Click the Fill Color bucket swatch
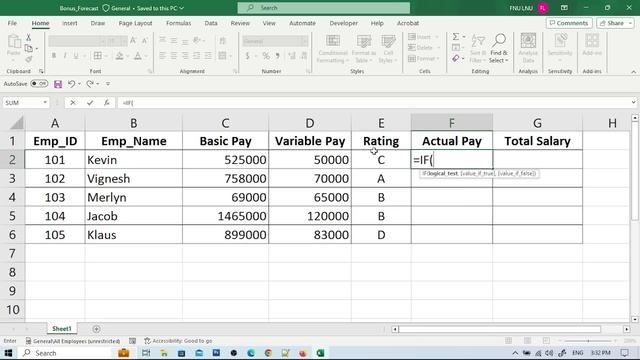Image resolution: width=640 pixels, height=360 pixels. point(119,56)
